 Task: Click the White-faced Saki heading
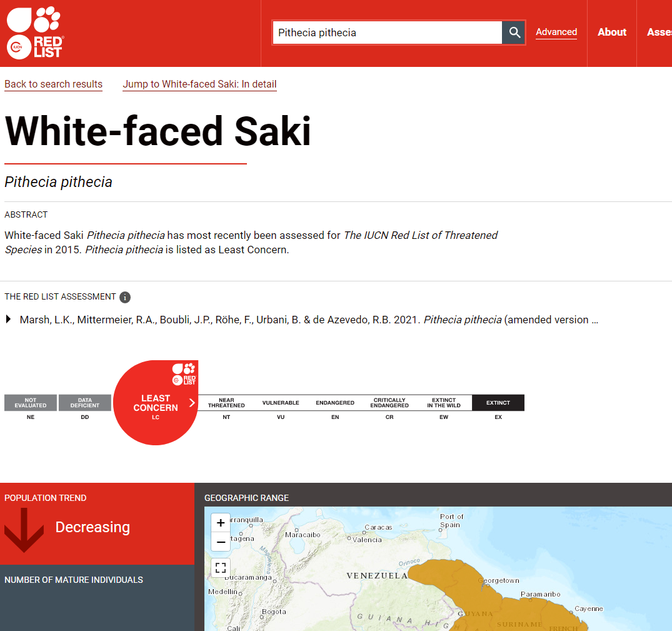tap(158, 131)
